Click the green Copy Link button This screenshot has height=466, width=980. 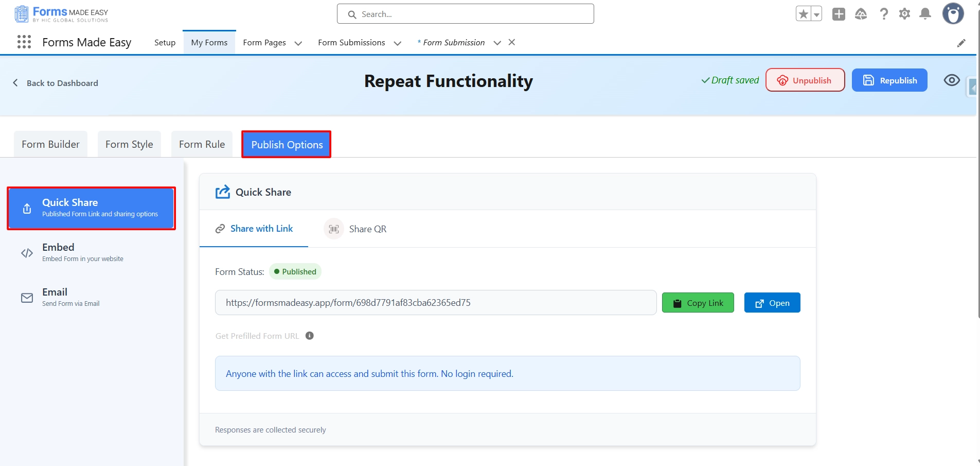698,303
